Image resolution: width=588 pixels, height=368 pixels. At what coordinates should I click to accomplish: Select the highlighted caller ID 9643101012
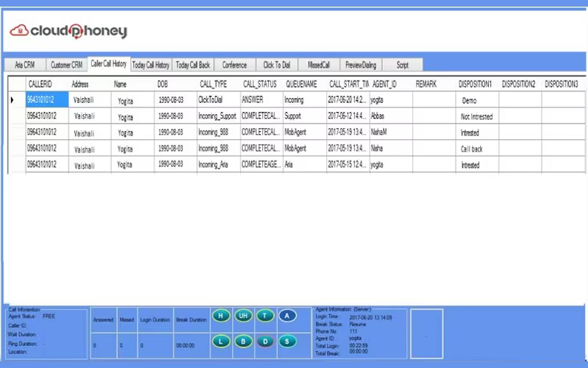coord(47,99)
